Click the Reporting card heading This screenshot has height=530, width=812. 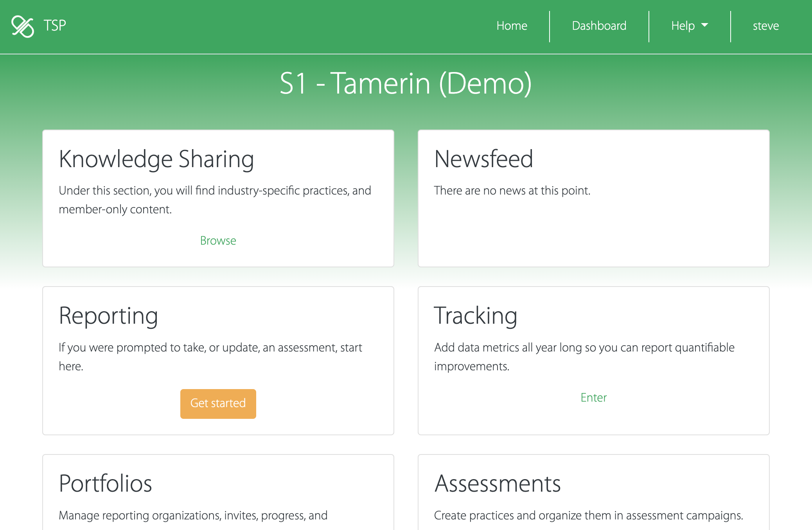pyautogui.click(x=108, y=316)
